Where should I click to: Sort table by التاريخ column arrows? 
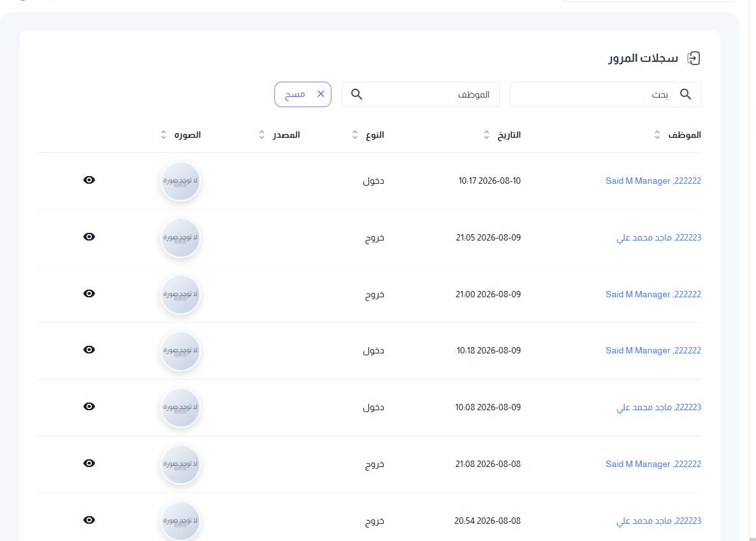(x=486, y=135)
